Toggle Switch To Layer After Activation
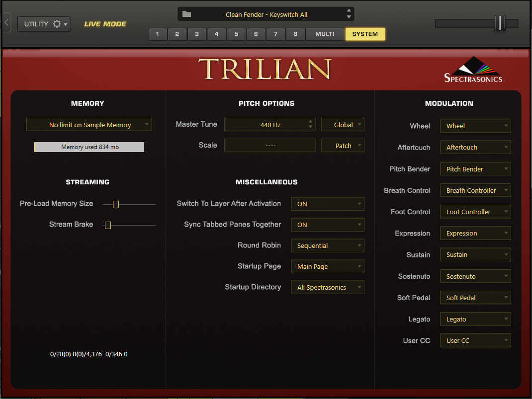 (327, 204)
